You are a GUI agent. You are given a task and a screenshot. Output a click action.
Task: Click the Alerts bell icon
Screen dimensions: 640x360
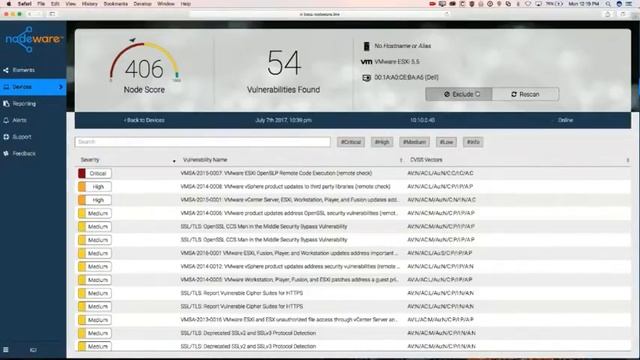click(6, 120)
